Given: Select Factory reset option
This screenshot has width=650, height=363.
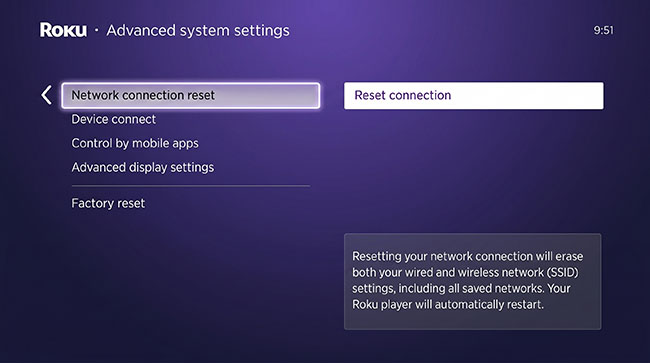Looking at the screenshot, I should click(108, 203).
